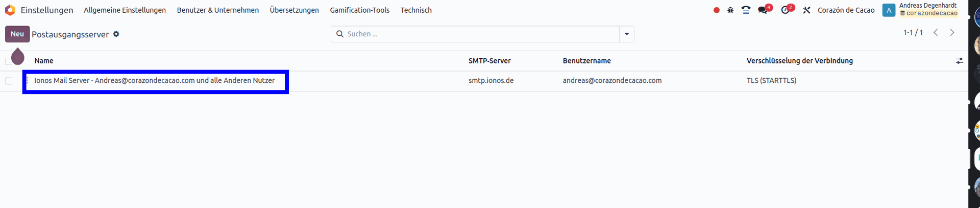The width and height of the screenshot is (980, 208).
Task: Click the search magnifier icon
Action: pyautogui.click(x=340, y=34)
